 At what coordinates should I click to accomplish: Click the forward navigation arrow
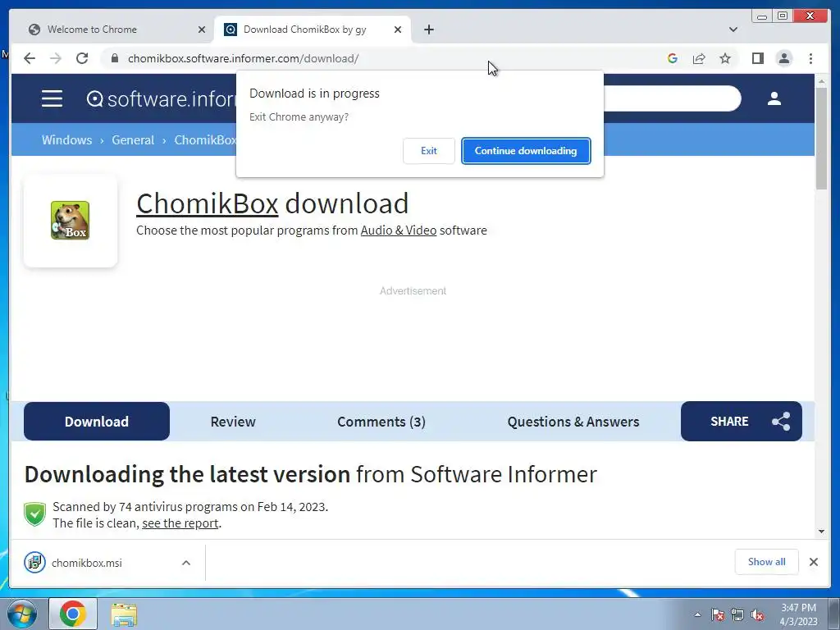56,58
